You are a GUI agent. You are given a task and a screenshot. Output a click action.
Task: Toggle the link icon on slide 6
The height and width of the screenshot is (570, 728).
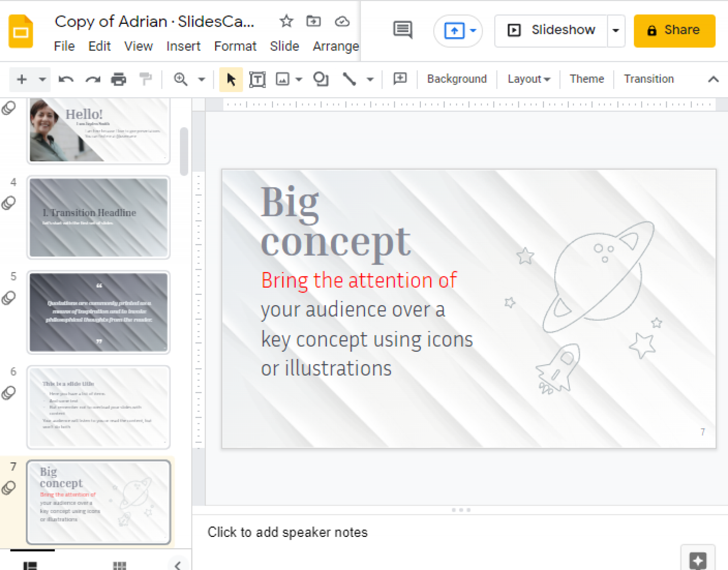point(9,393)
